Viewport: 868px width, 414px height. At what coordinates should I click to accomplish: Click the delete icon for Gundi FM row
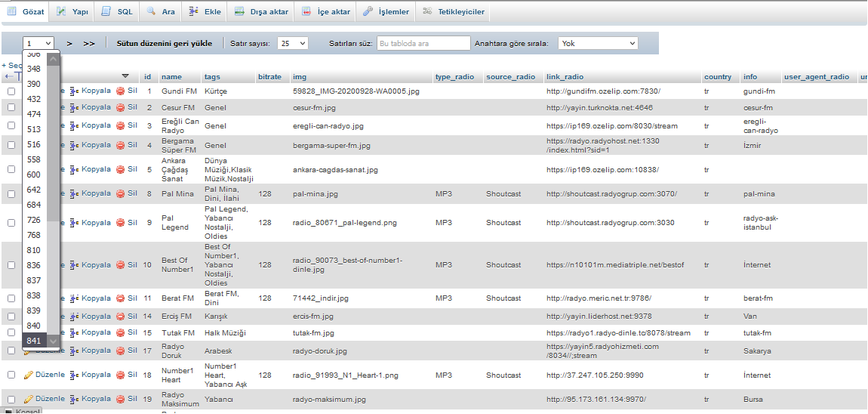point(120,91)
